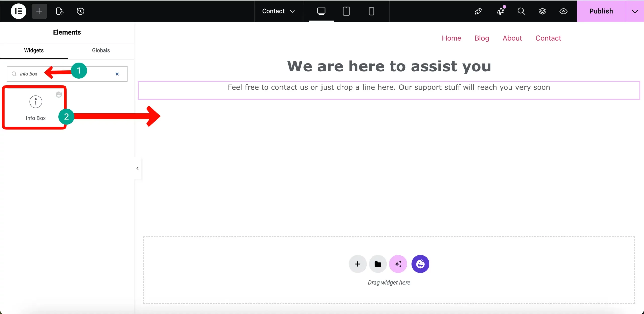The image size is (644, 314).
Task: Open the Contact page dropdown
Action: 278,11
